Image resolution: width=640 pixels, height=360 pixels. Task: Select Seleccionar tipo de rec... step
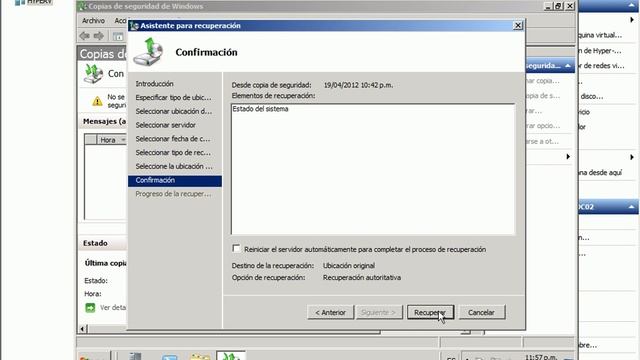(173, 153)
